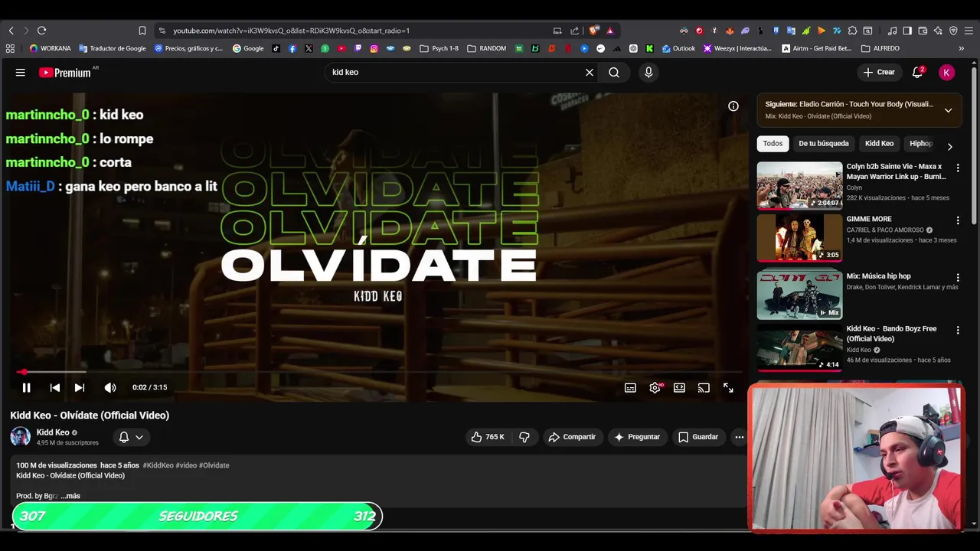The image size is (980, 551).
Task: Open the #Olvidate hashtag
Action: [x=214, y=465]
